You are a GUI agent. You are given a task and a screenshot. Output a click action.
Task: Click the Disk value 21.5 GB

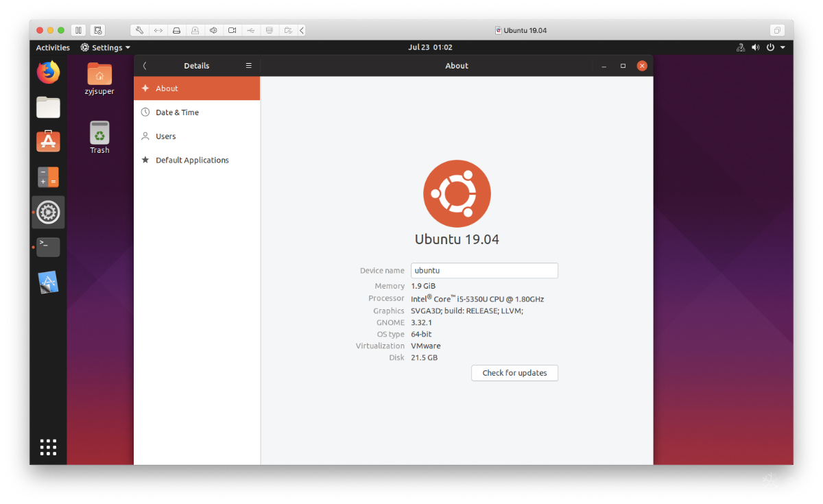click(x=424, y=358)
